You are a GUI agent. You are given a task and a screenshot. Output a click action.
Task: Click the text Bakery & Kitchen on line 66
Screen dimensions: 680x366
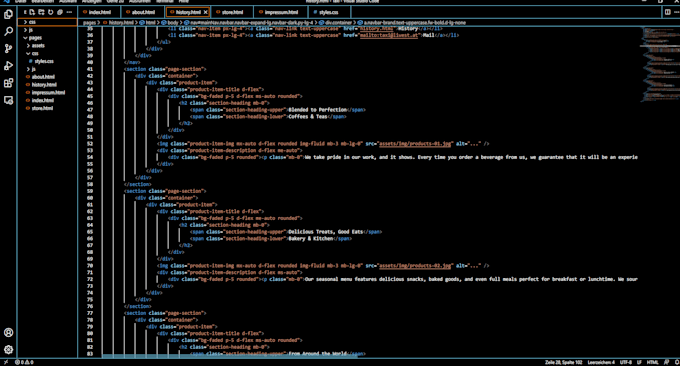(311, 239)
